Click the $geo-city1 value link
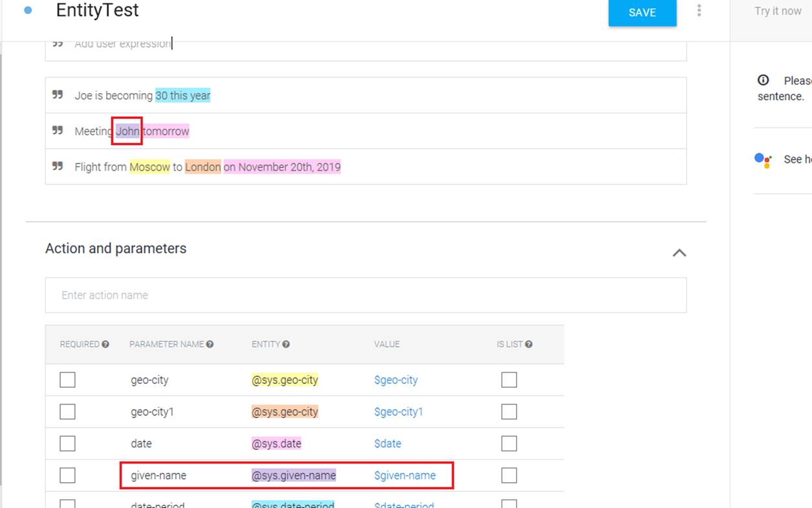 [x=398, y=412]
